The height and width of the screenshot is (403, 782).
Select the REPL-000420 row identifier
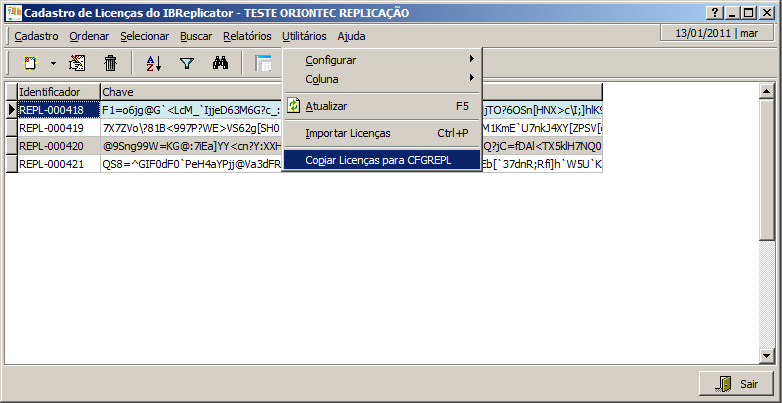coord(59,146)
